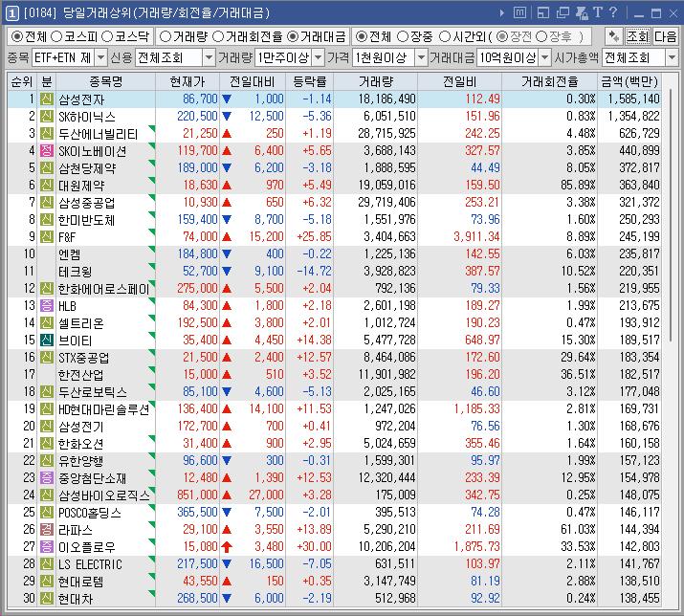684x616 pixels.
Task: Click the 증 badge on 중앙첨단소재 row
Action: coord(47,477)
